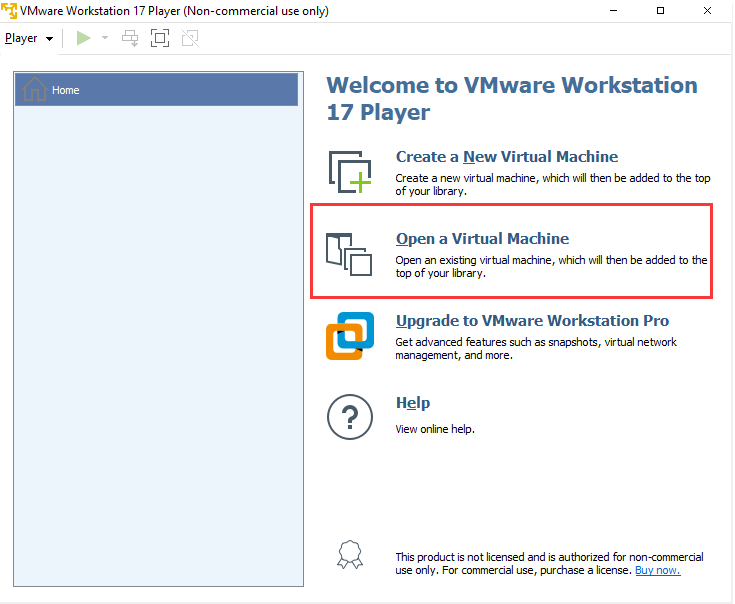Click the Open a Virtual Machine icon
Viewport: 735px width, 604px height.
349,254
